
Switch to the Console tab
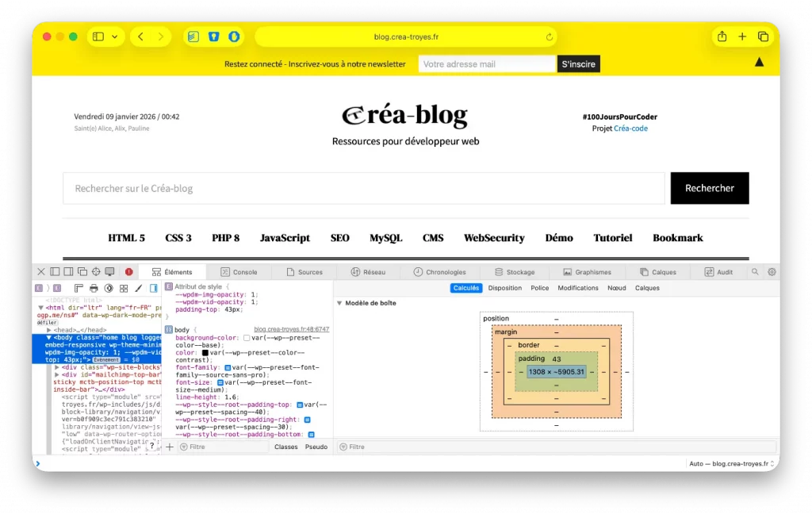point(240,271)
